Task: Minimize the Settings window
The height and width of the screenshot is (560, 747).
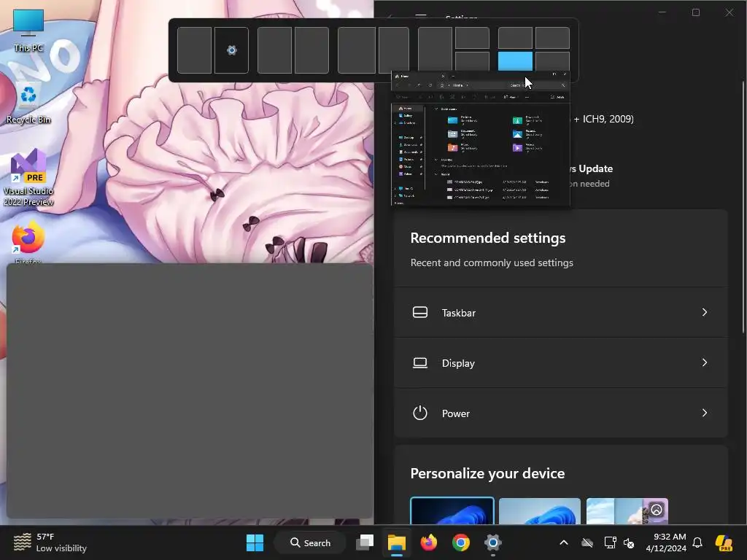Action: 662,12
